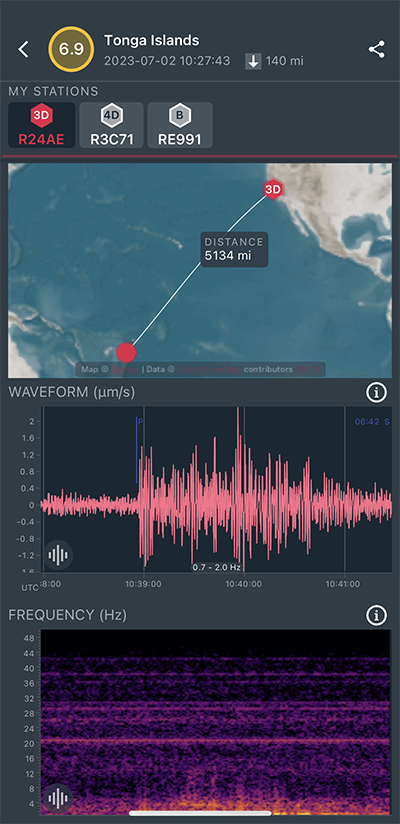Tap the waveform audio play icon
The height and width of the screenshot is (824, 400).
click(58, 554)
